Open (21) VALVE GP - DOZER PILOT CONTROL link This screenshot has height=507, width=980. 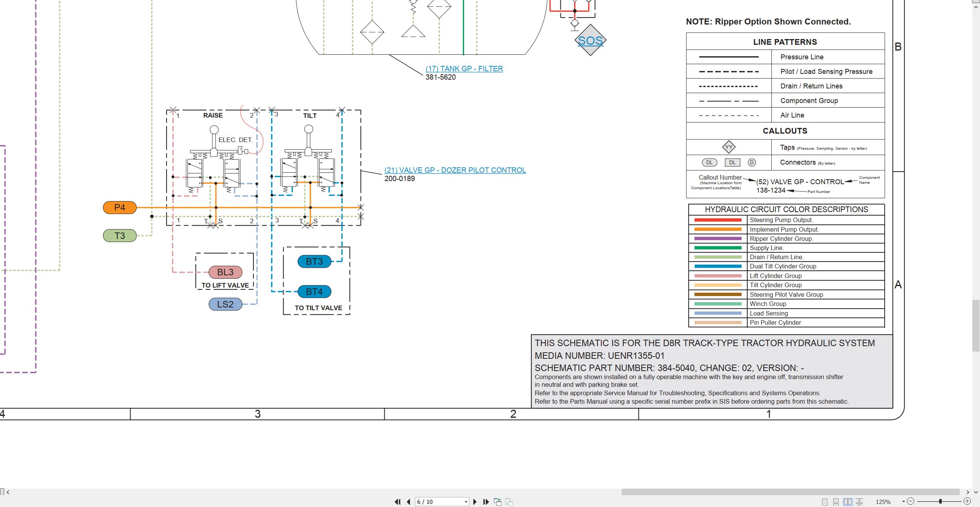455,170
